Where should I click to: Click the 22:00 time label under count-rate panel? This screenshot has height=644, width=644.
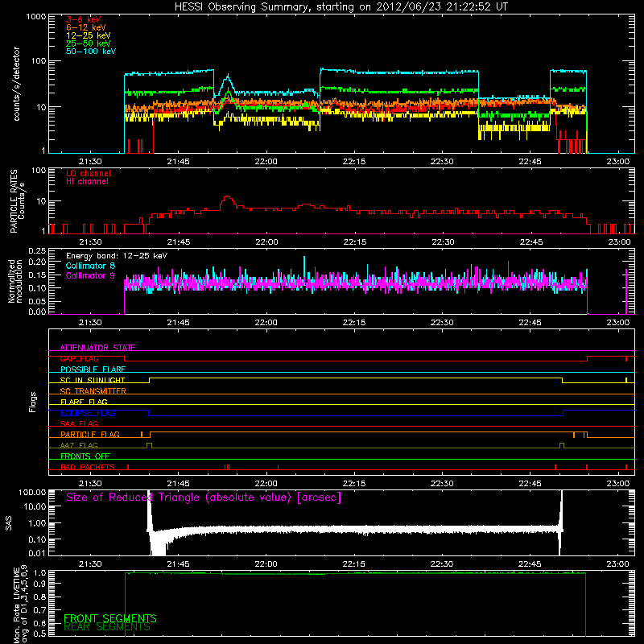[266, 162]
